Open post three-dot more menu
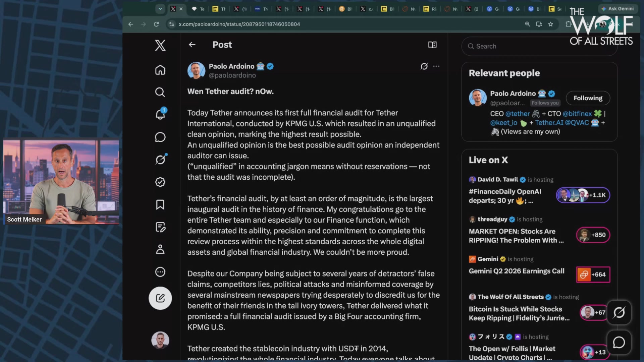The image size is (644, 362). point(436,66)
